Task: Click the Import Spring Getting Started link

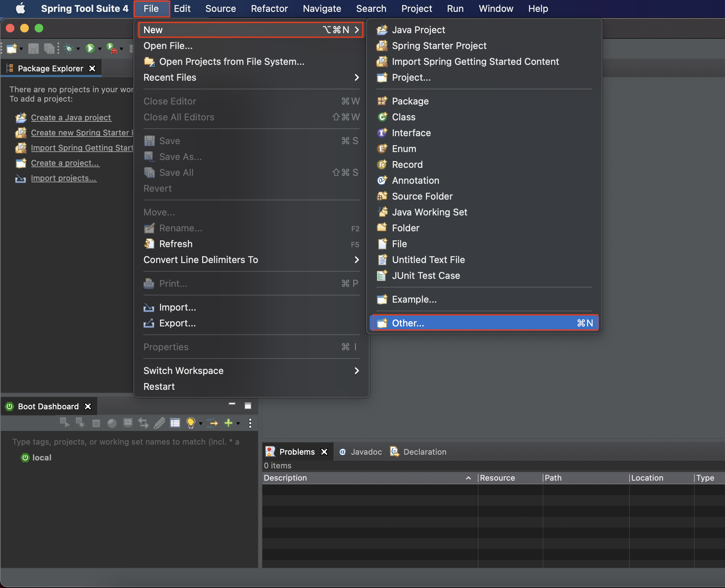Action: [x=82, y=148]
